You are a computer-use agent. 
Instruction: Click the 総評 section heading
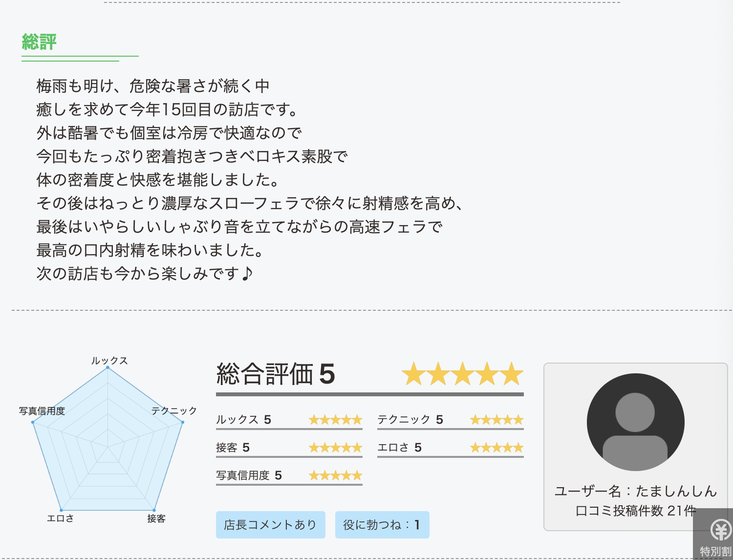pos(40,42)
